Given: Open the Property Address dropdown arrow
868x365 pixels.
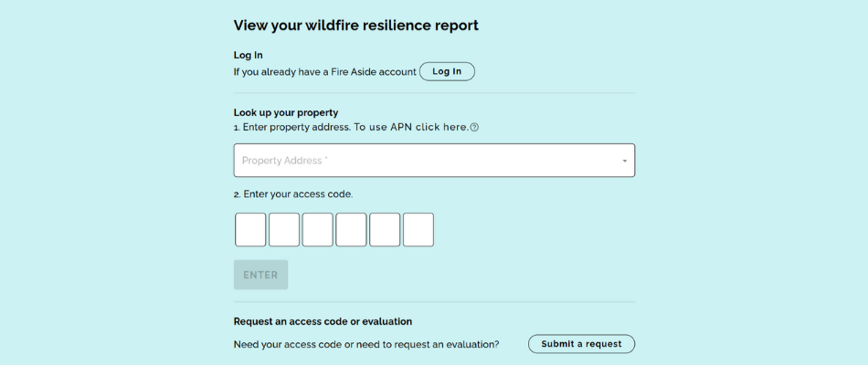Looking at the screenshot, I should click(625, 161).
